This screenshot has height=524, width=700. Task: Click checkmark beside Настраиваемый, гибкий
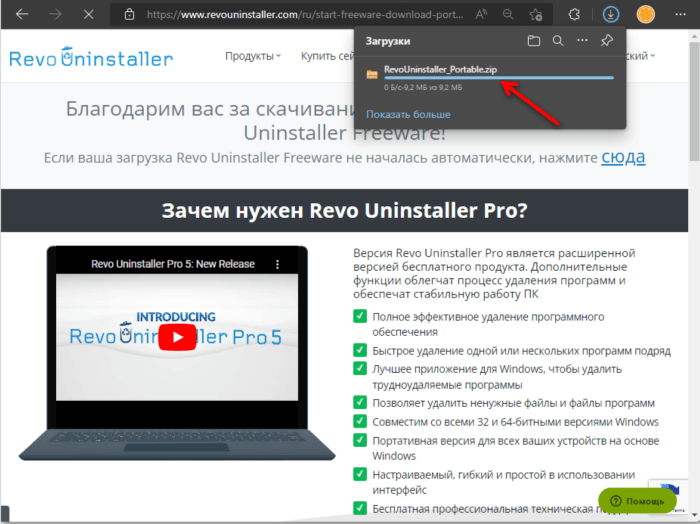click(360, 474)
